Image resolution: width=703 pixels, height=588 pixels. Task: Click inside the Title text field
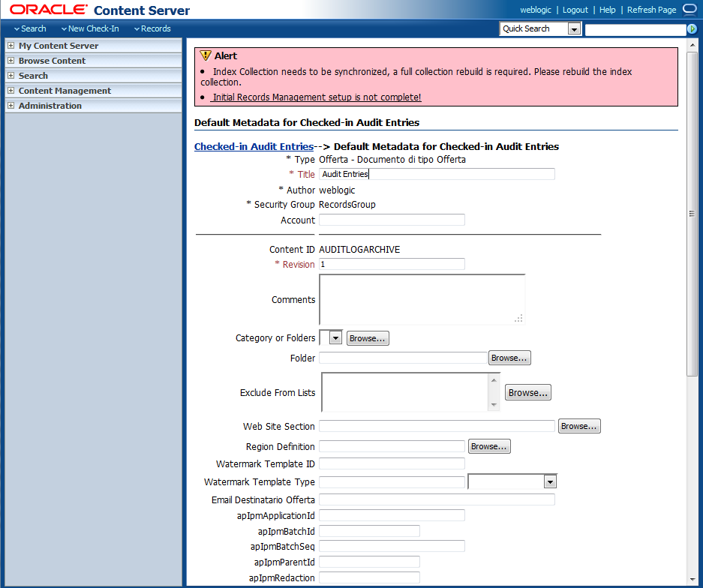click(x=435, y=173)
